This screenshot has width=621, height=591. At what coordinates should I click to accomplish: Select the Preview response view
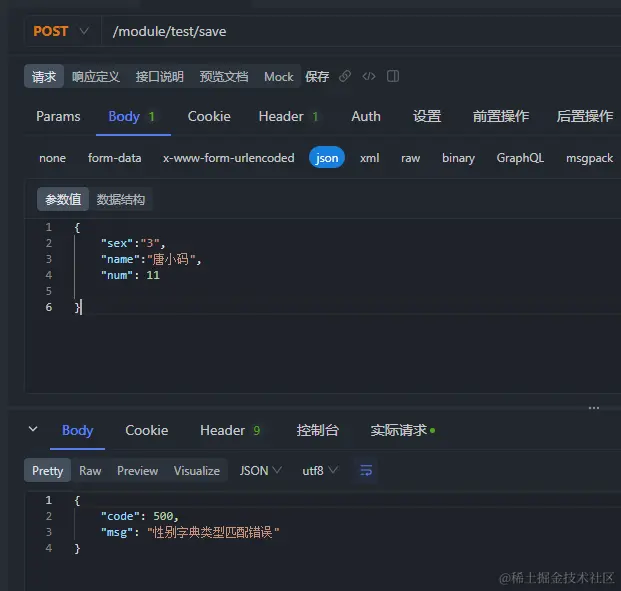[x=137, y=471]
